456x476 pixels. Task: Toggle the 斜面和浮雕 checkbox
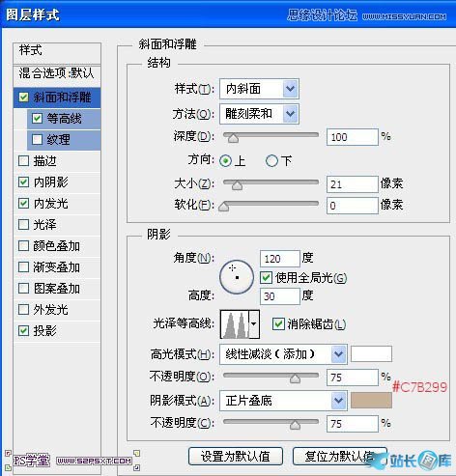point(23,97)
